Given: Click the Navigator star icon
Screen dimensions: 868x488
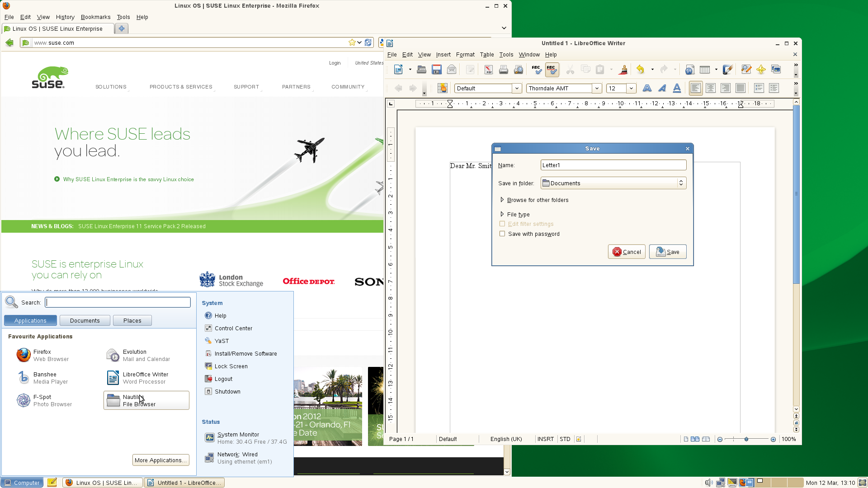Looking at the screenshot, I should (x=761, y=70).
